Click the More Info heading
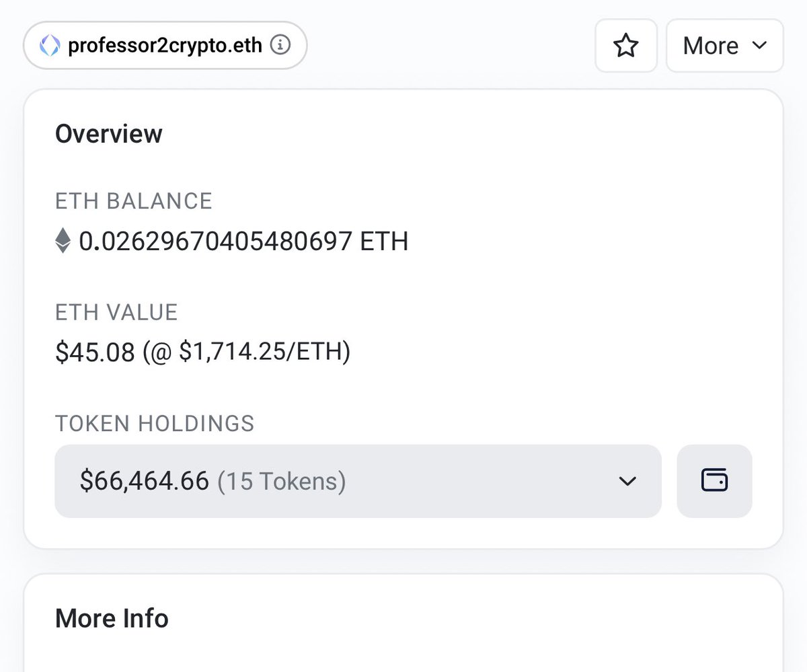 tap(112, 618)
